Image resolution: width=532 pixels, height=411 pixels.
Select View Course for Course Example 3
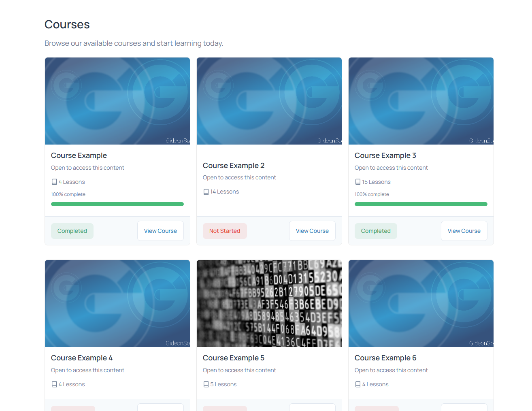(x=464, y=231)
